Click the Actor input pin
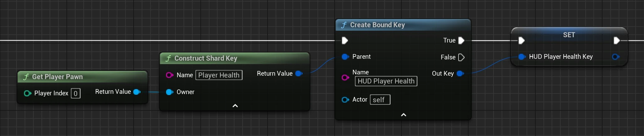Viewport: 644px width, 136px height. point(345,100)
